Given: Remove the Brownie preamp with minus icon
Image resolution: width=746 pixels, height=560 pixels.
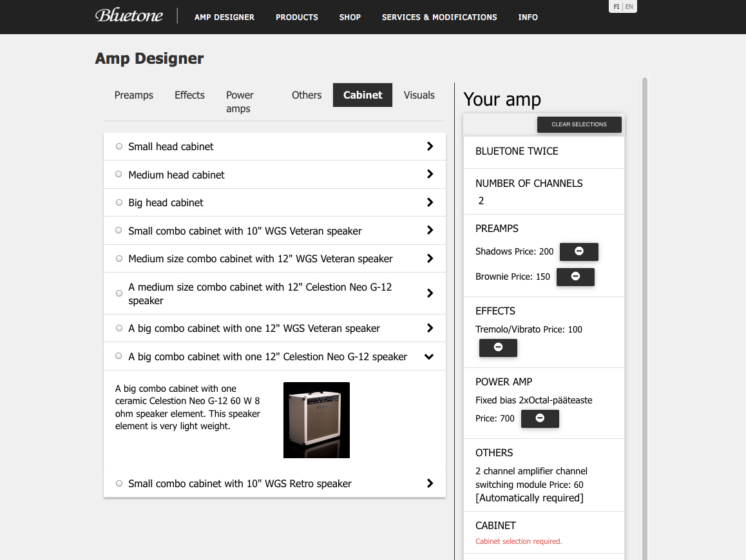Looking at the screenshot, I should pyautogui.click(x=575, y=276).
